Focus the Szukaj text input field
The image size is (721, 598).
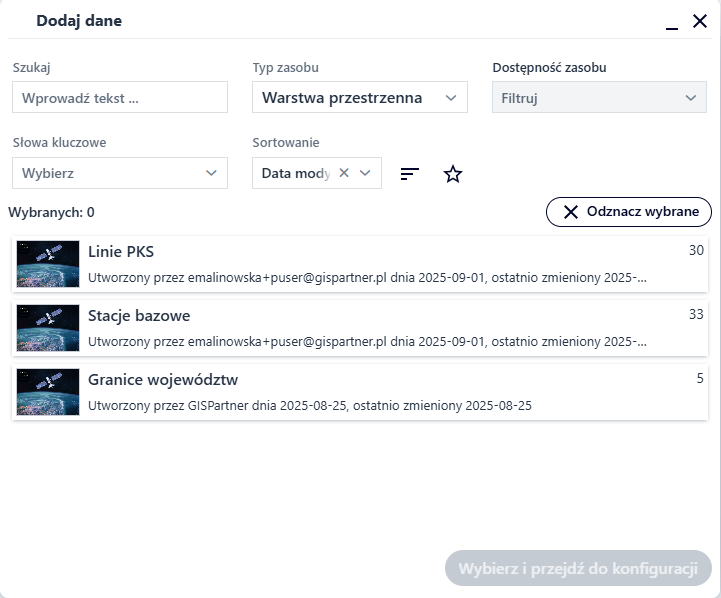click(120, 97)
